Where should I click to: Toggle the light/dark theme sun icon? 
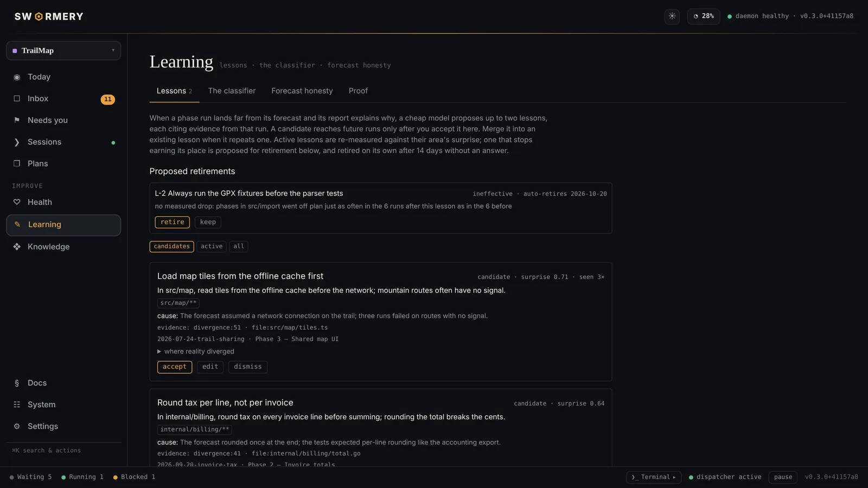click(672, 16)
